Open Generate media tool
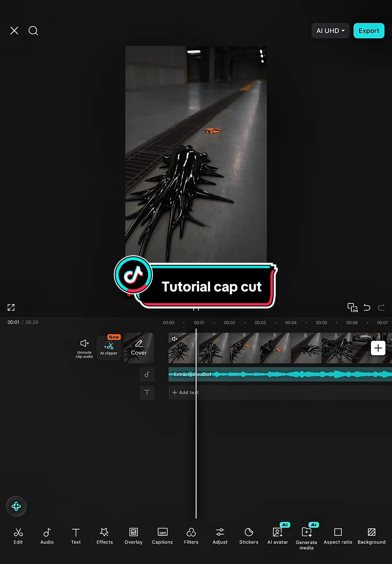This screenshot has width=392, height=564. pos(307,538)
